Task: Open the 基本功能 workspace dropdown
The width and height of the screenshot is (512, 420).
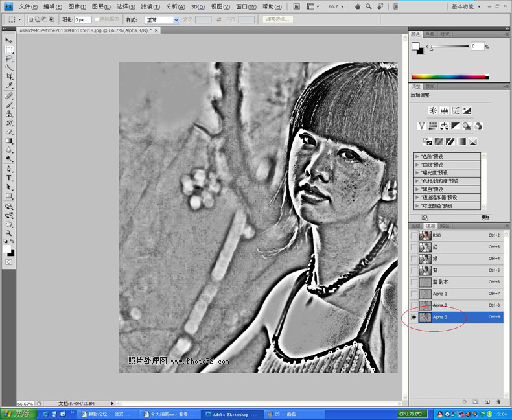Action: coord(466,6)
